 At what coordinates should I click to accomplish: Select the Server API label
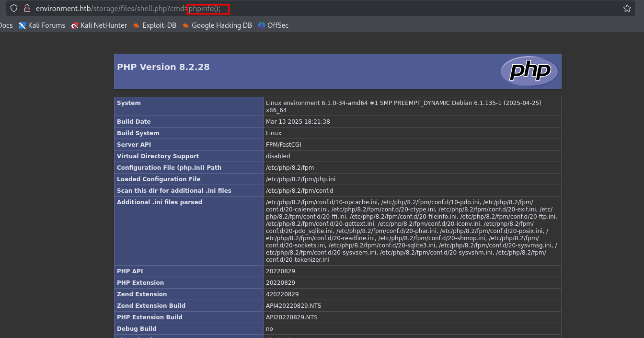(134, 145)
